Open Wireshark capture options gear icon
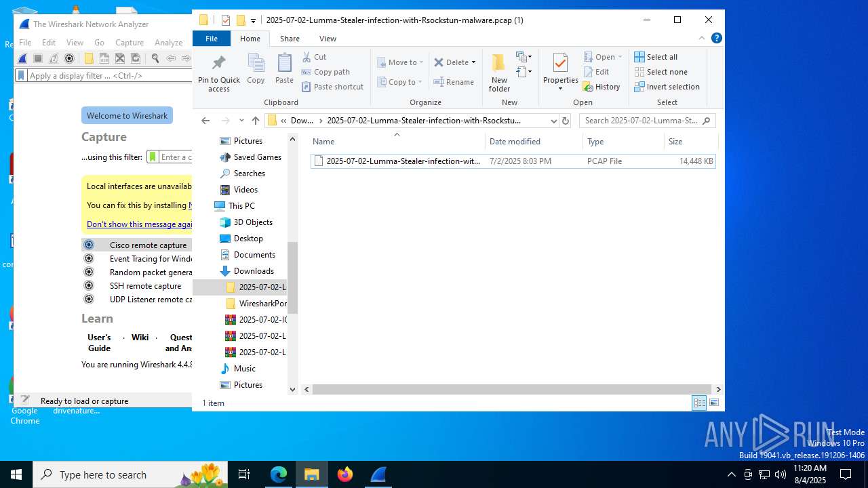 click(x=68, y=58)
